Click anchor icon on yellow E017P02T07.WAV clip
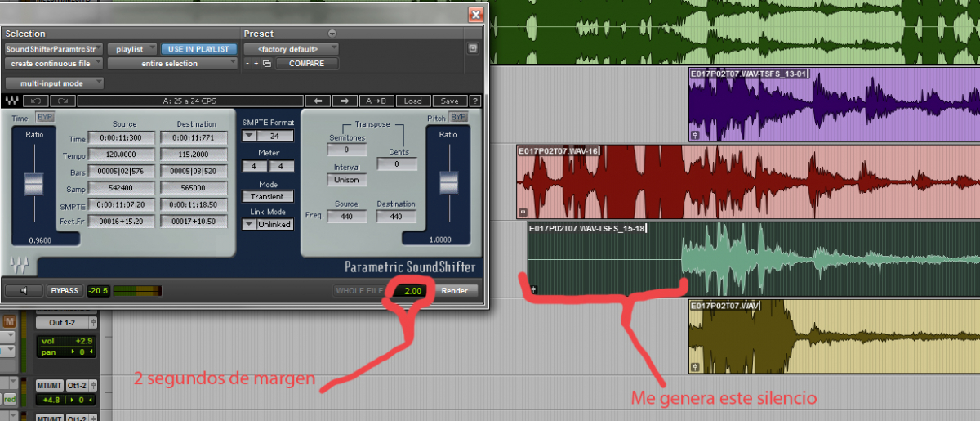The image size is (980, 421). coord(695,367)
